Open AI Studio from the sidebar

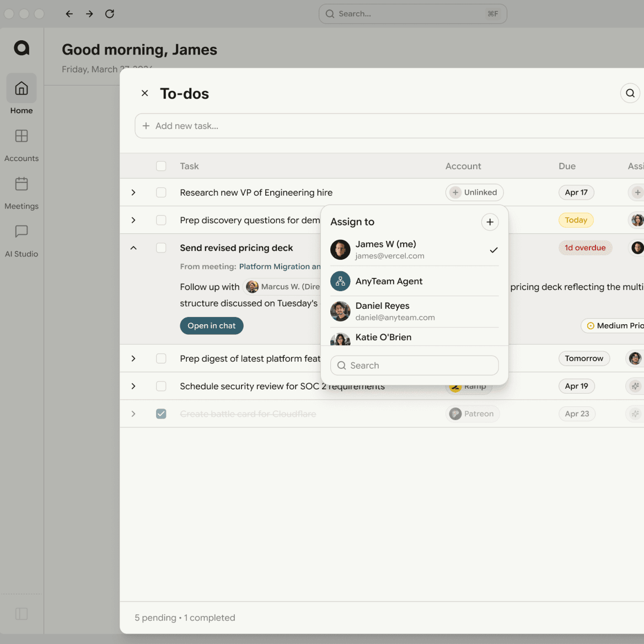click(x=21, y=232)
